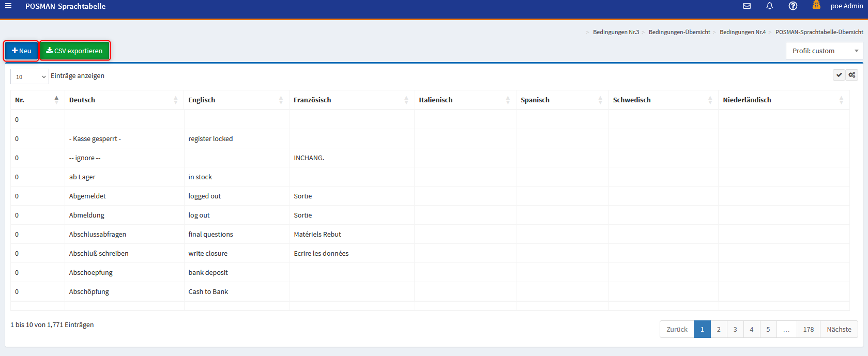Viewport: 868px width, 356px height.
Task: Sort table by Nr. column
Action: point(37,100)
